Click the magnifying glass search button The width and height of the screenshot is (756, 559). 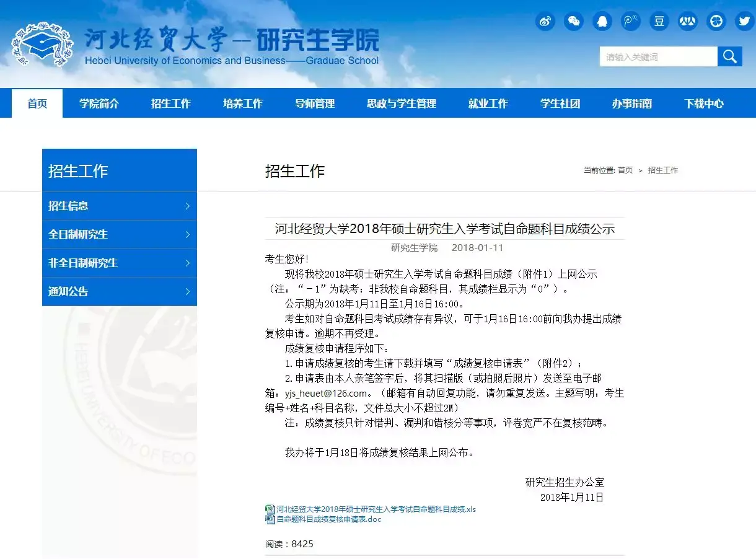click(729, 56)
